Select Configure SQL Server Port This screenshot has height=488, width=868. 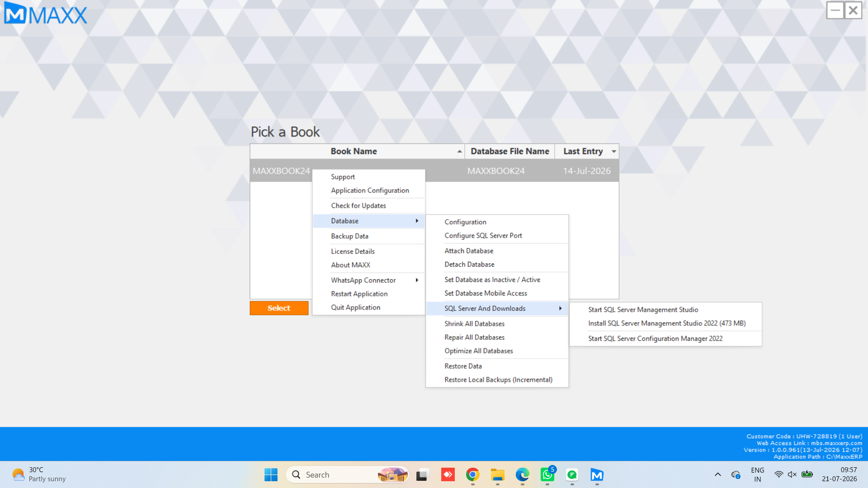[497, 235]
